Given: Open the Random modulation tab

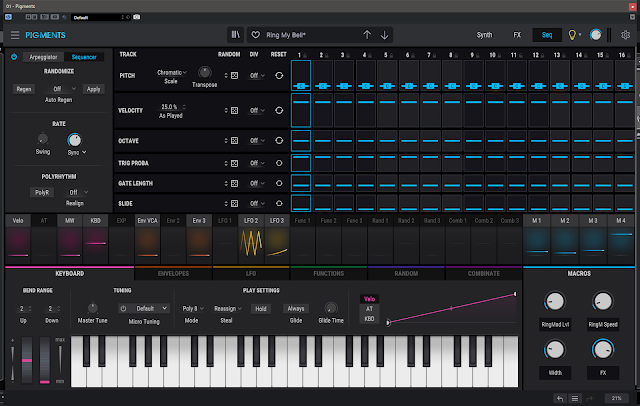Looking at the screenshot, I should 406,274.
